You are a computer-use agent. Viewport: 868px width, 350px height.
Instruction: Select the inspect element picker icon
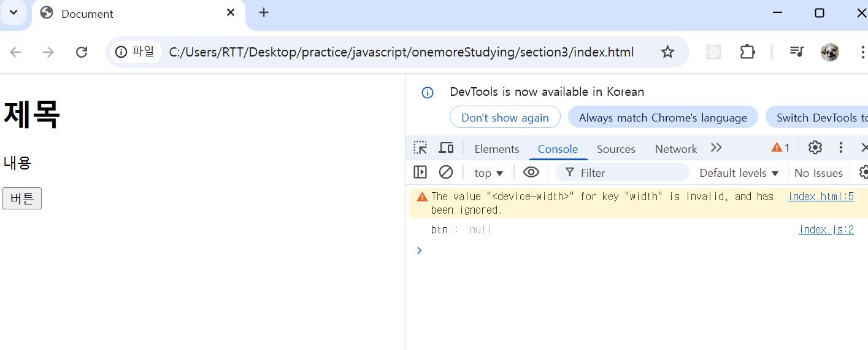(420, 148)
